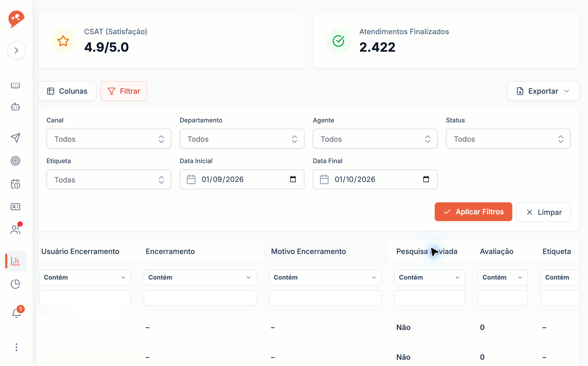588x366 pixels.
Task: Click filter text box under Motivo Encerramento
Action: tap(325, 298)
